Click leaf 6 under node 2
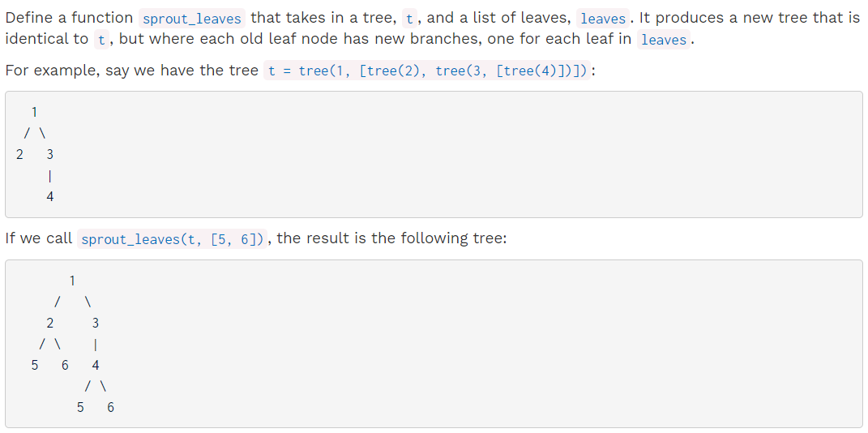Screen dimensions: 868x433 tap(65, 365)
